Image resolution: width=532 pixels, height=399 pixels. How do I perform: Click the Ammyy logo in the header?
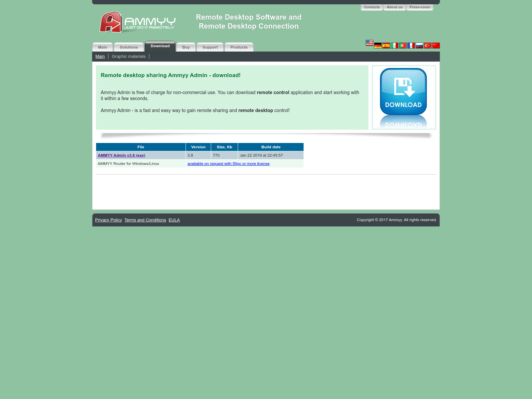point(137,22)
